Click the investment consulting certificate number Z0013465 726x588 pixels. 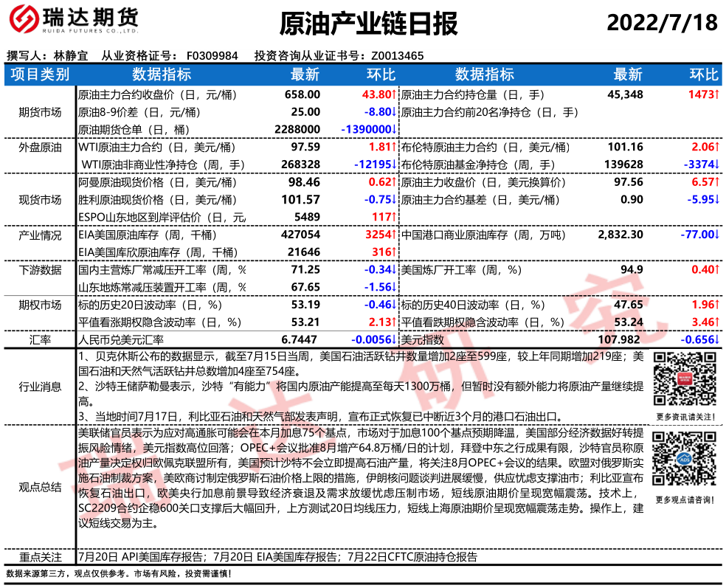point(397,55)
